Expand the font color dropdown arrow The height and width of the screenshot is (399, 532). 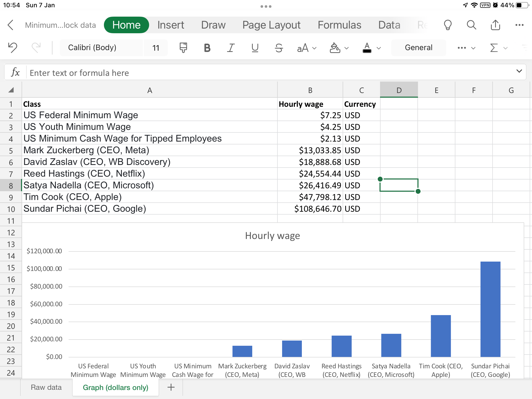(379, 48)
